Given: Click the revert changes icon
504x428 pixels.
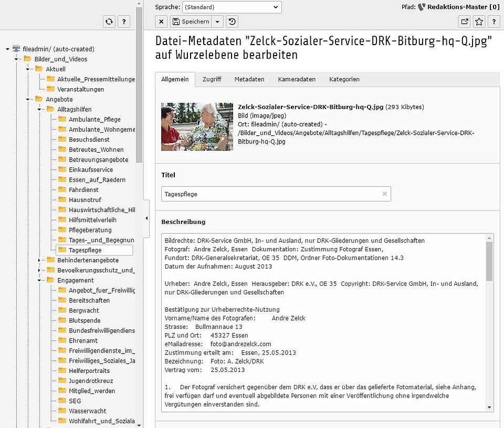Looking at the screenshot, I should [232, 22].
